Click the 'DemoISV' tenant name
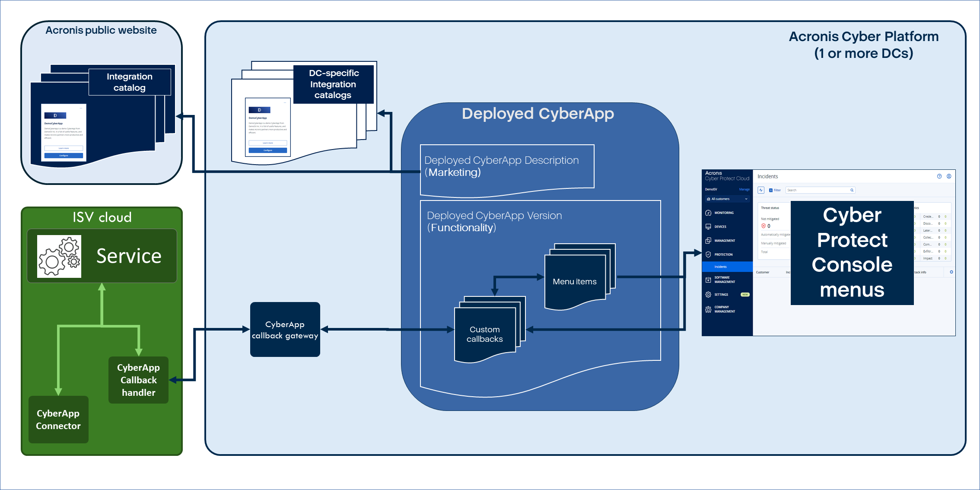This screenshot has height=490, width=980. tap(711, 189)
